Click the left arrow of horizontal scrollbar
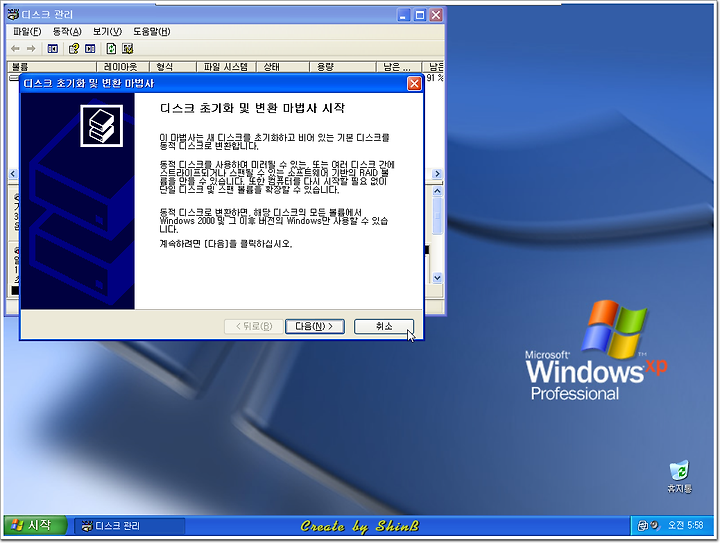Screen dimensions: 720x543 (x=13, y=174)
